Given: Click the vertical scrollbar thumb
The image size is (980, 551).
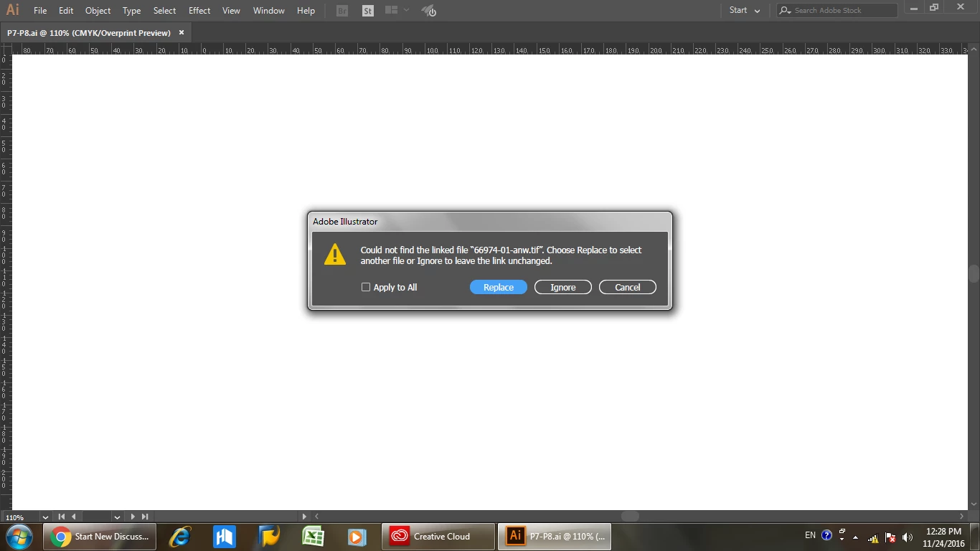Looking at the screenshot, I should point(974,274).
